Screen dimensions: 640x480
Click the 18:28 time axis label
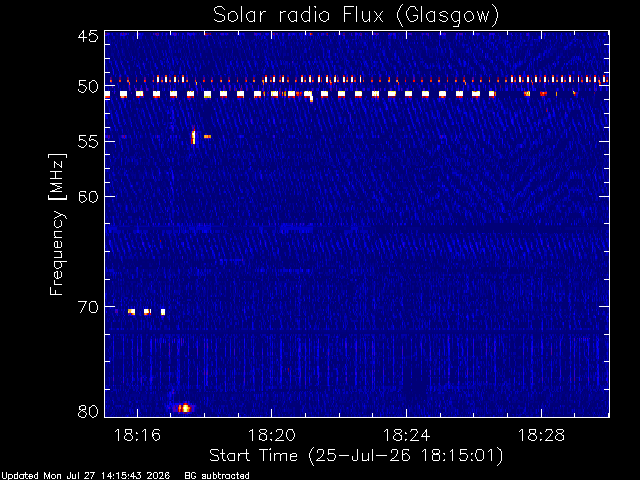point(541,435)
